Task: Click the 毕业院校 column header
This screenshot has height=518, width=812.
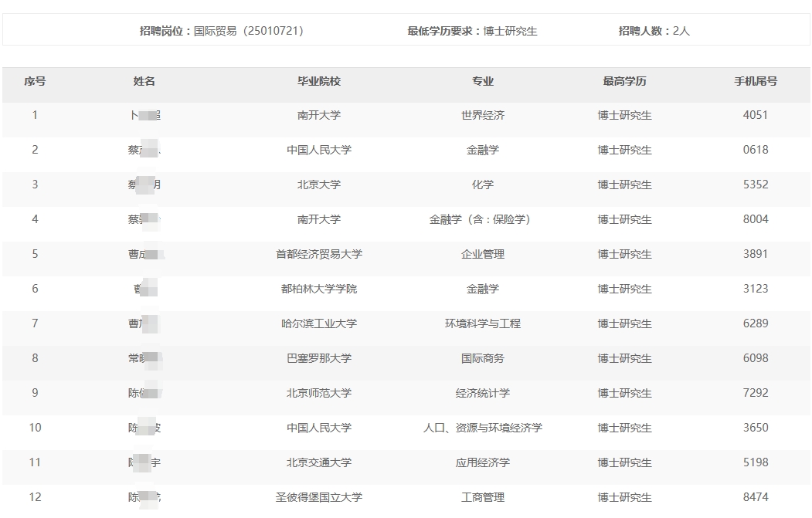Action: (319, 81)
